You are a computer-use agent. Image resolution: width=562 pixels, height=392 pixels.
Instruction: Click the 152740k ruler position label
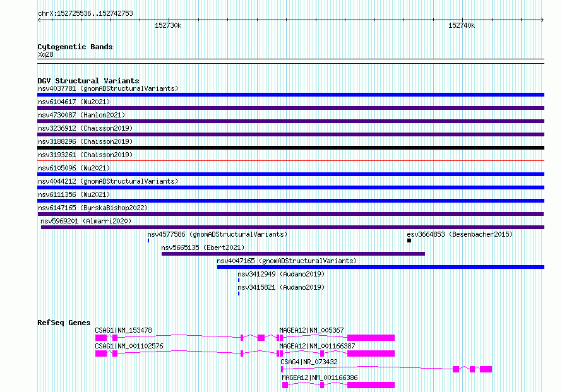(462, 25)
